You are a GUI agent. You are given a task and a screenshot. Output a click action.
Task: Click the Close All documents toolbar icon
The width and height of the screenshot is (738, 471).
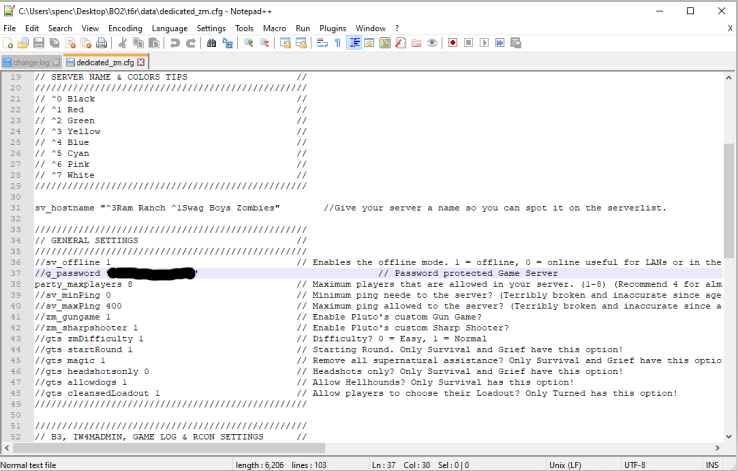[x=86, y=43]
